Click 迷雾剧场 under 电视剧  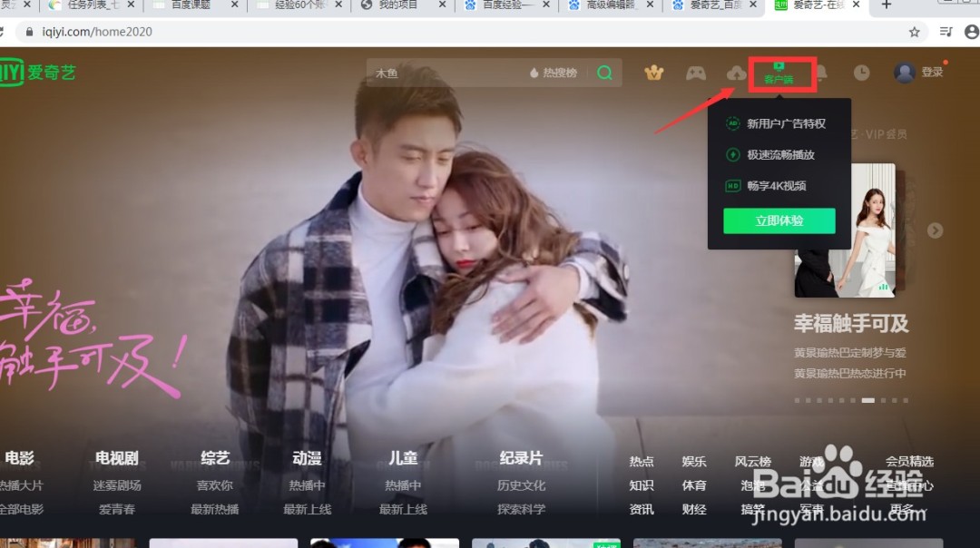pos(117,485)
